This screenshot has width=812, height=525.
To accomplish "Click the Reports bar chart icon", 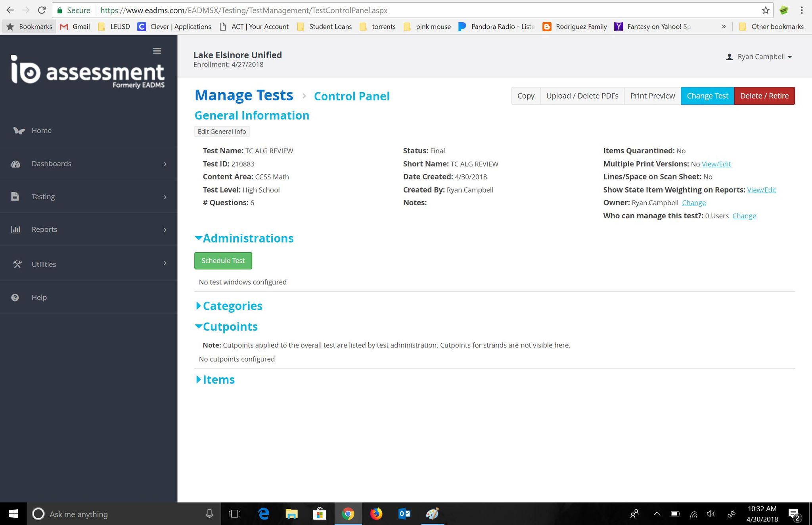I will [16, 229].
